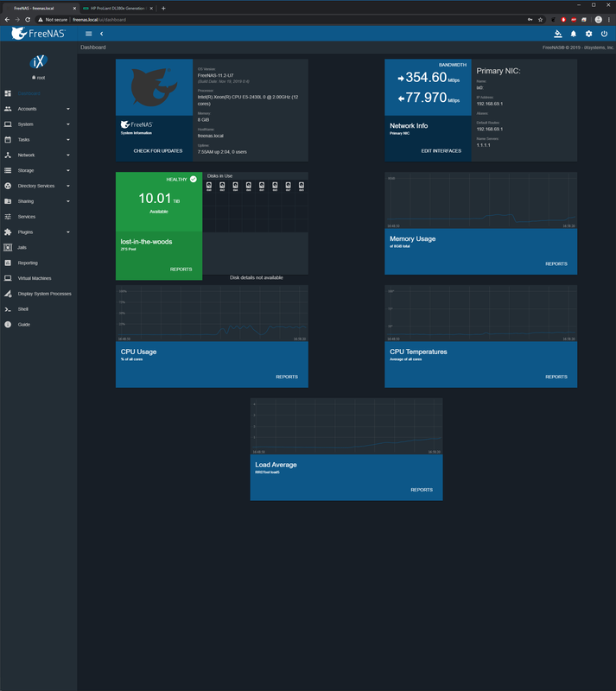
Task: Click the Storage stacked bars icon
Action: [8, 170]
